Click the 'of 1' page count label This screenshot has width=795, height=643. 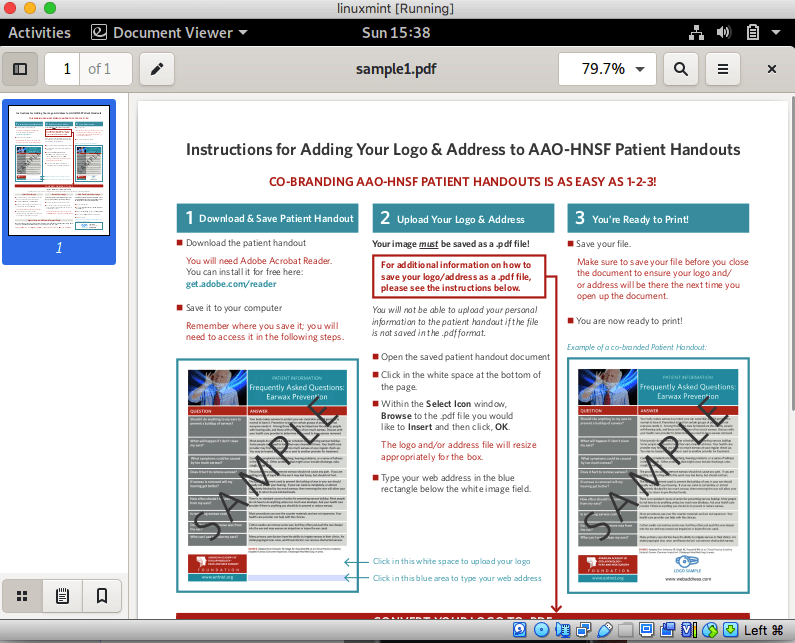pos(99,69)
